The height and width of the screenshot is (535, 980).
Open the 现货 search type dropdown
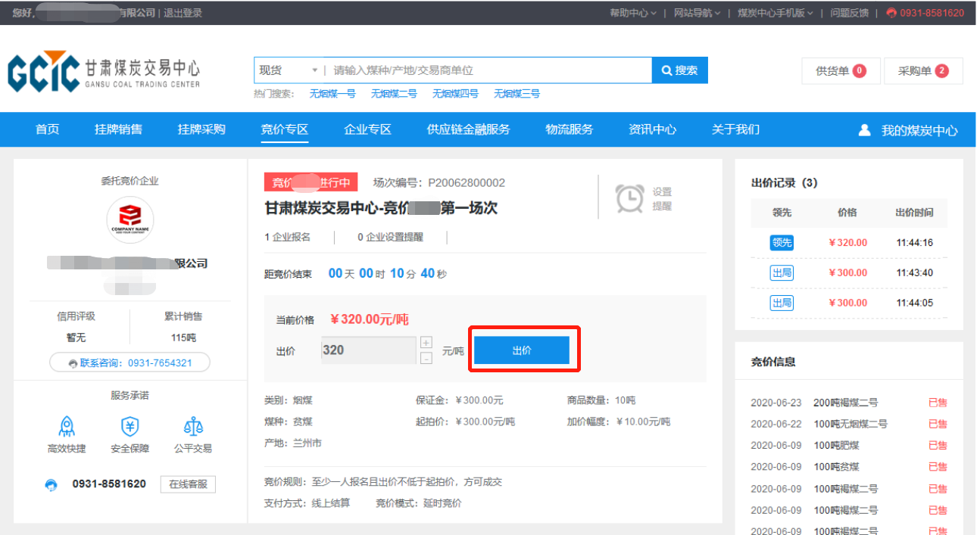point(289,70)
